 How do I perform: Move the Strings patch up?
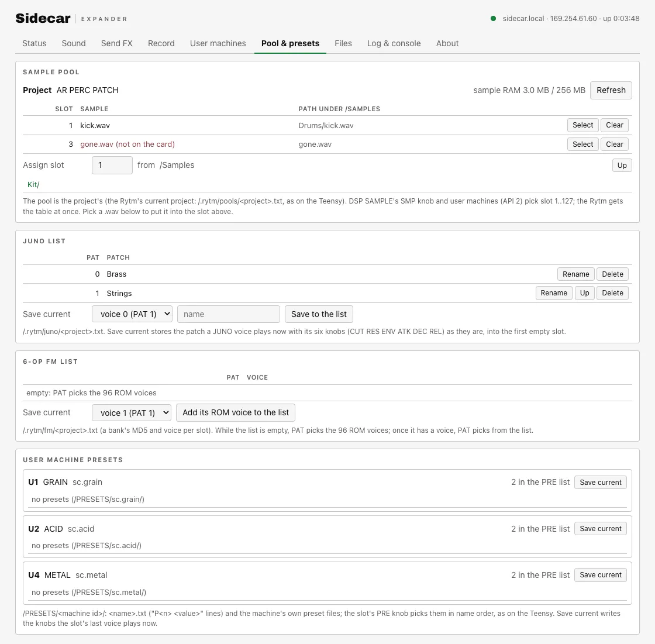click(x=584, y=293)
